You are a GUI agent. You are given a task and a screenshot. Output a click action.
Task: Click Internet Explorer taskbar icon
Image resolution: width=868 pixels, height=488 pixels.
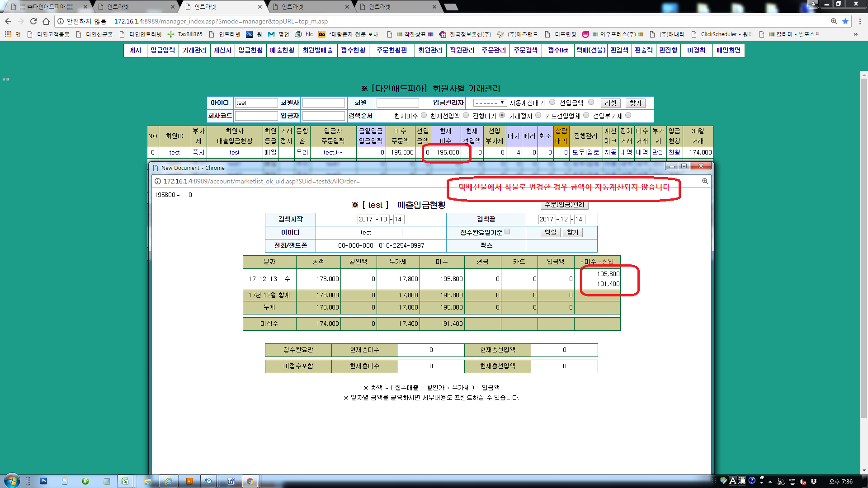[169, 481]
